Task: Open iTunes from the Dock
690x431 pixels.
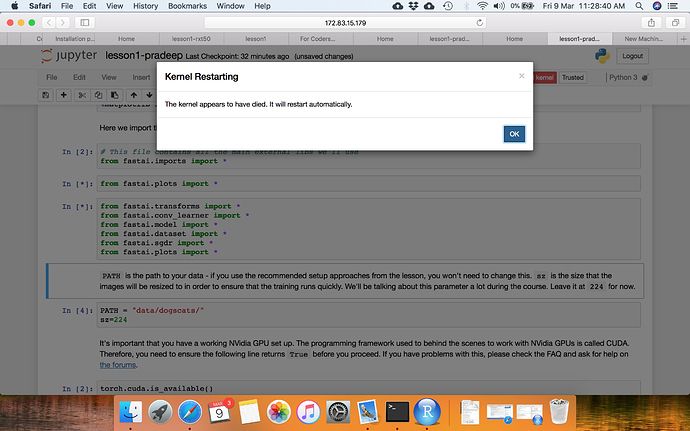Action: [x=308, y=412]
